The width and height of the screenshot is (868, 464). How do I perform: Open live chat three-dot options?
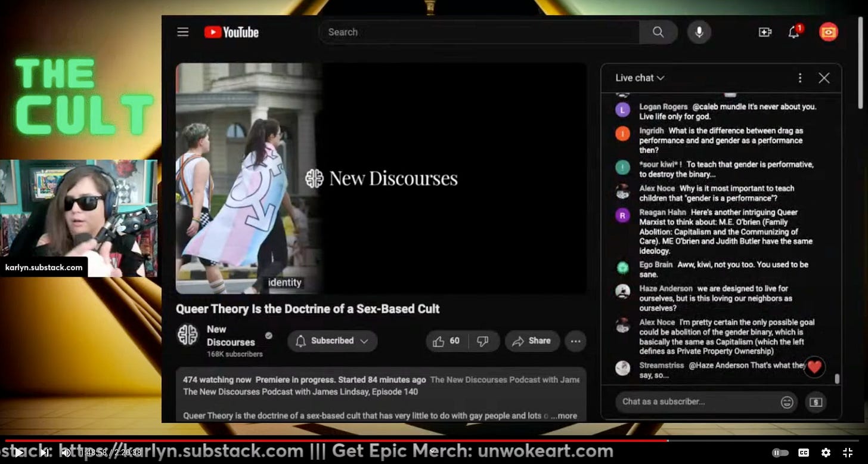[800, 78]
